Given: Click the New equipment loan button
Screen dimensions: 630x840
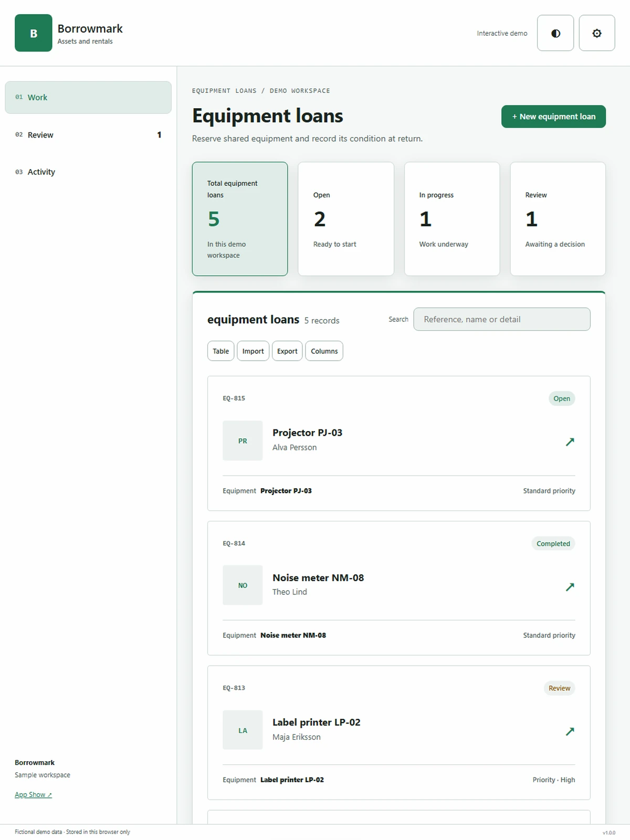Looking at the screenshot, I should [553, 117].
